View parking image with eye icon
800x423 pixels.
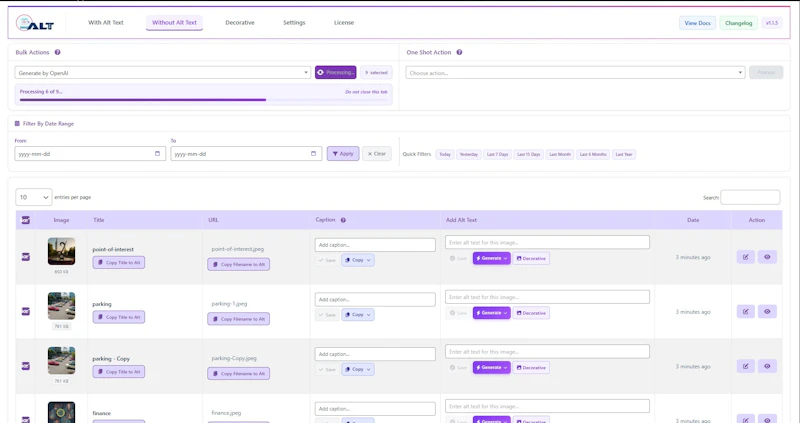[x=767, y=312]
